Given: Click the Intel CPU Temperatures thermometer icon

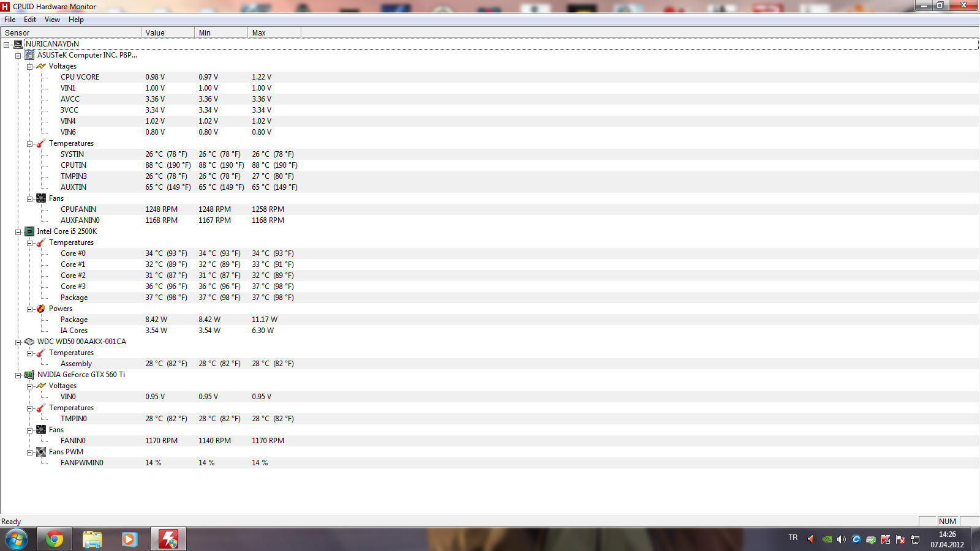Looking at the screenshot, I should click(41, 242).
